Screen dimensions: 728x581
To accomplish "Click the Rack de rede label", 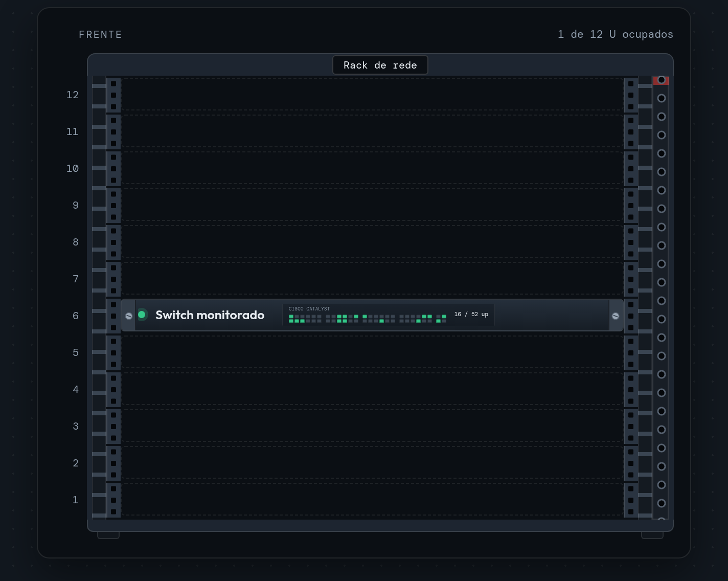I will [x=380, y=65].
